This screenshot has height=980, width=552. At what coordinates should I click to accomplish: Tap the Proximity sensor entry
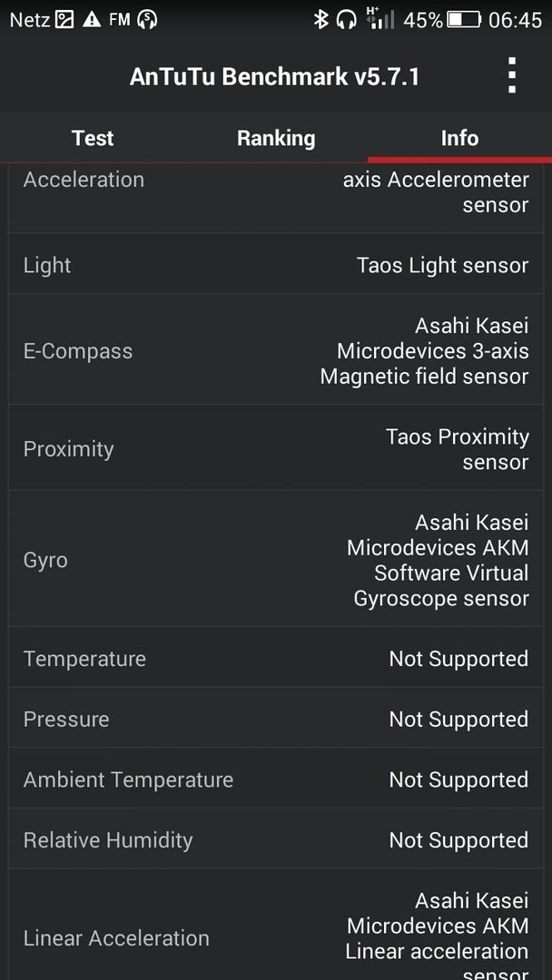click(276, 449)
